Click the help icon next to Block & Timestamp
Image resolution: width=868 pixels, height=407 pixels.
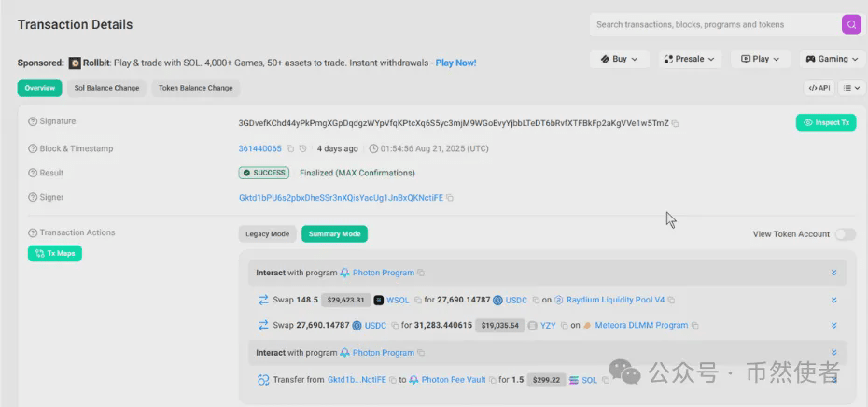tap(33, 149)
